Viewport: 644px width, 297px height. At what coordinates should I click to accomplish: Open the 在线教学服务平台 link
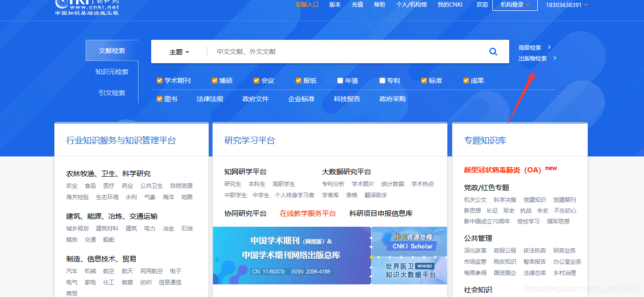click(x=308, y=213)
